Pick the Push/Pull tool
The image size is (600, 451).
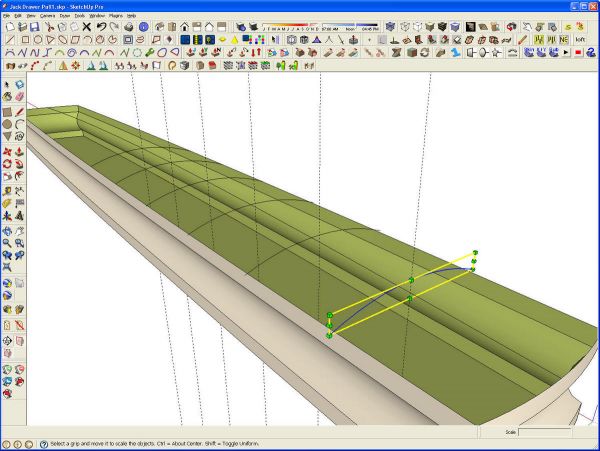20,152
